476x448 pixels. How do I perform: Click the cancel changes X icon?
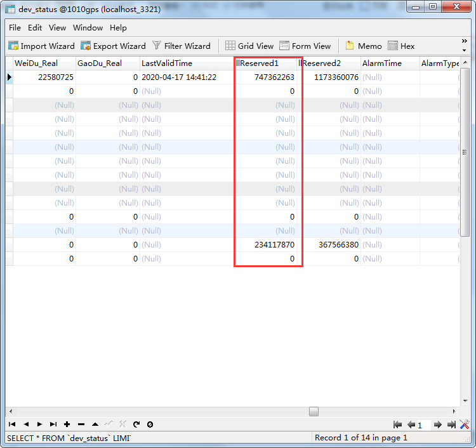coord(122,425)
